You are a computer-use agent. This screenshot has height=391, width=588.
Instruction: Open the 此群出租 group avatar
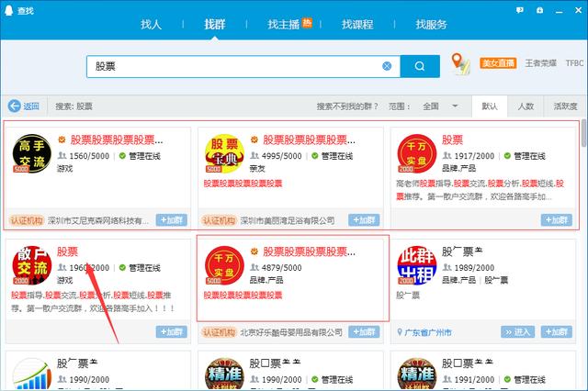[416, 265]
